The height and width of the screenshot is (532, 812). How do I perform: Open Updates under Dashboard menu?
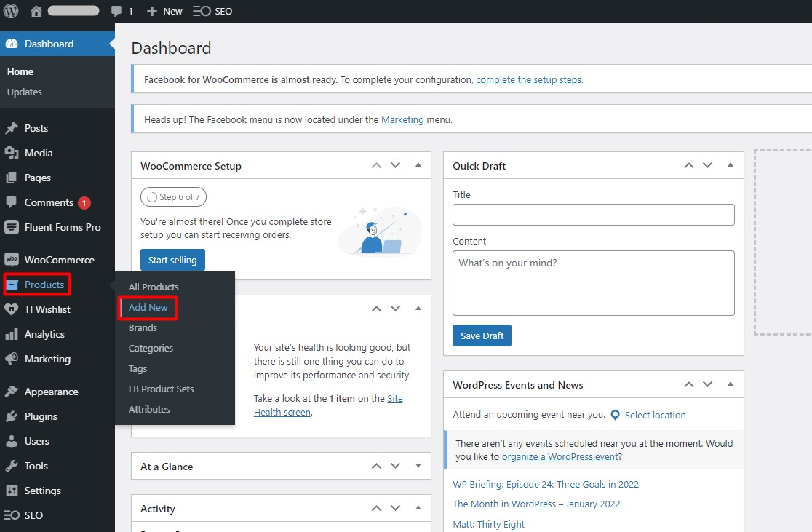tap(24, 92)
